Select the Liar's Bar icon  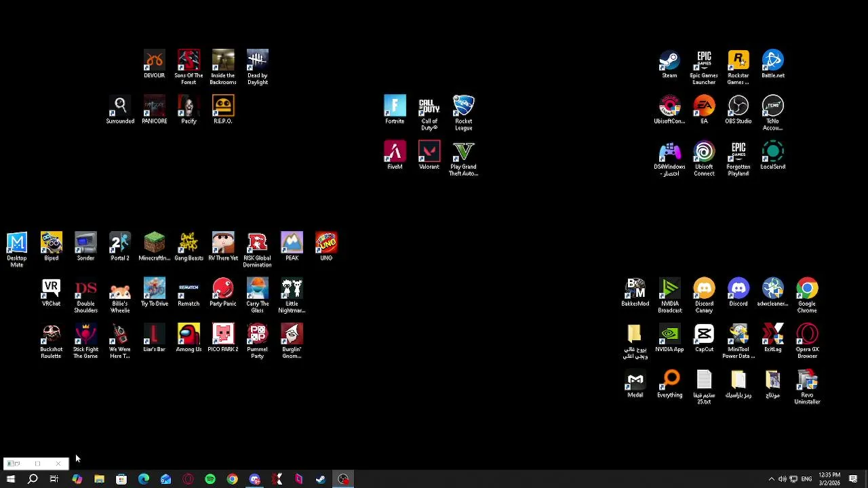[154, 338]
